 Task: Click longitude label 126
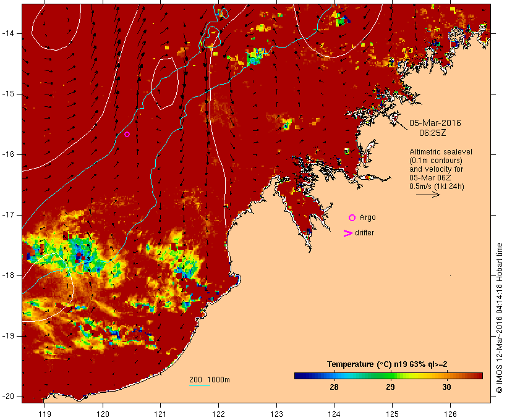point(450,414)
